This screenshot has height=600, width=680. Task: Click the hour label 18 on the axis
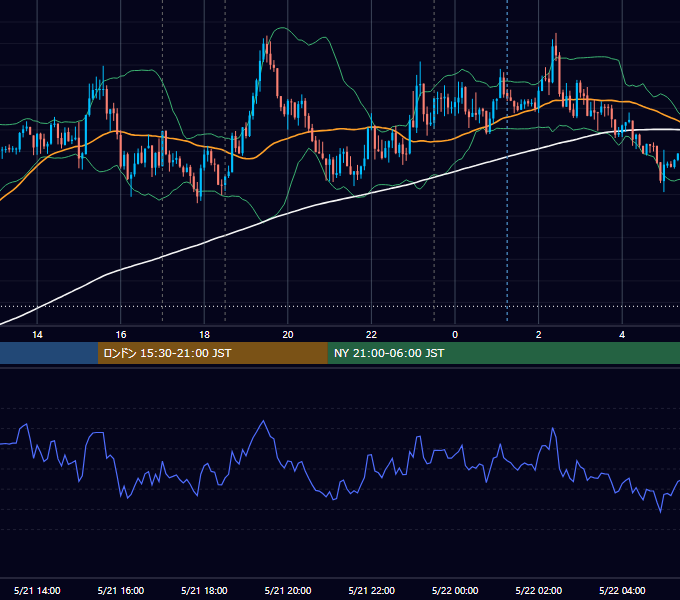pos(204,335)
